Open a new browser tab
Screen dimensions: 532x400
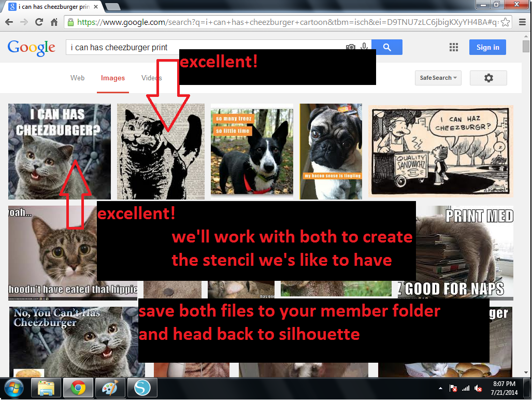tap(112, 6)
